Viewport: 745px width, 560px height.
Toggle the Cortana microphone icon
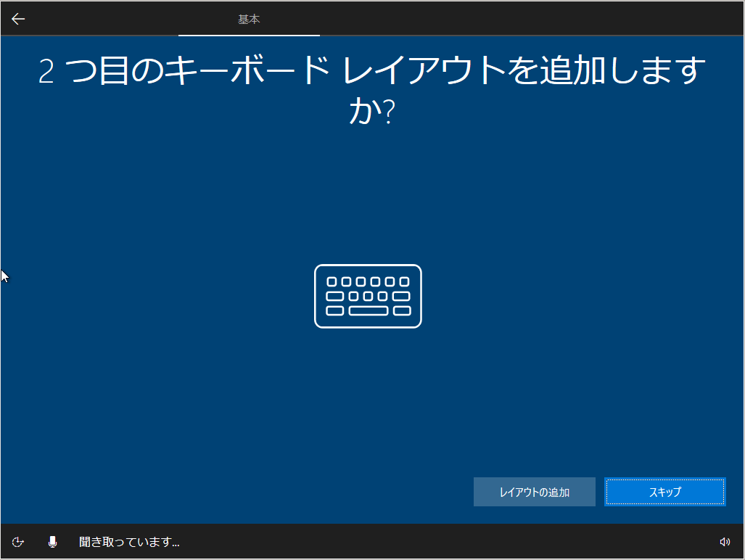click(x=53, y=542)
